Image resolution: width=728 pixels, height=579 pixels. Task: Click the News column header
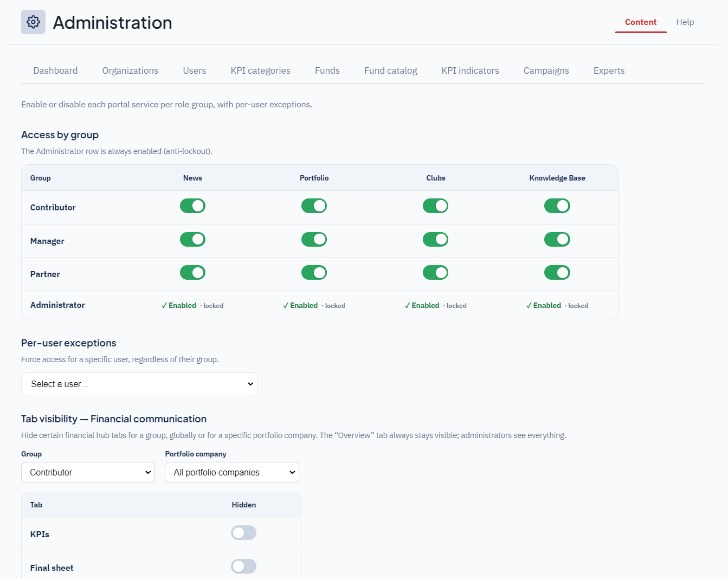(x=192, y=178)
